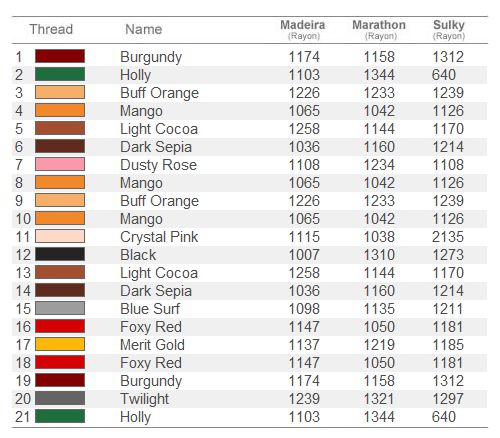Select the Crystal Pink swatch in row 11
The width and height of the screenshot is (500, 438).
60,236
